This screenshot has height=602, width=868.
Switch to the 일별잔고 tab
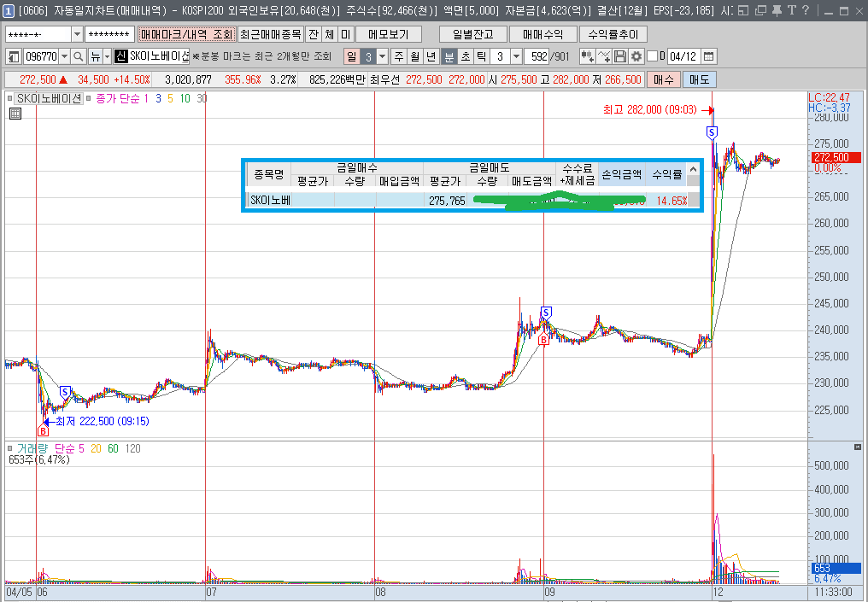(x=473, y=34)
